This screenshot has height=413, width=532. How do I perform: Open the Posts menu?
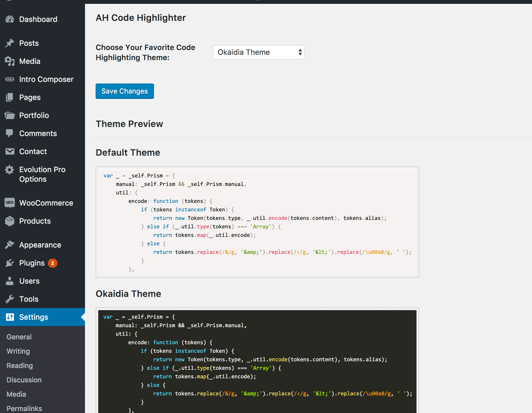click(x=29, y=43)
